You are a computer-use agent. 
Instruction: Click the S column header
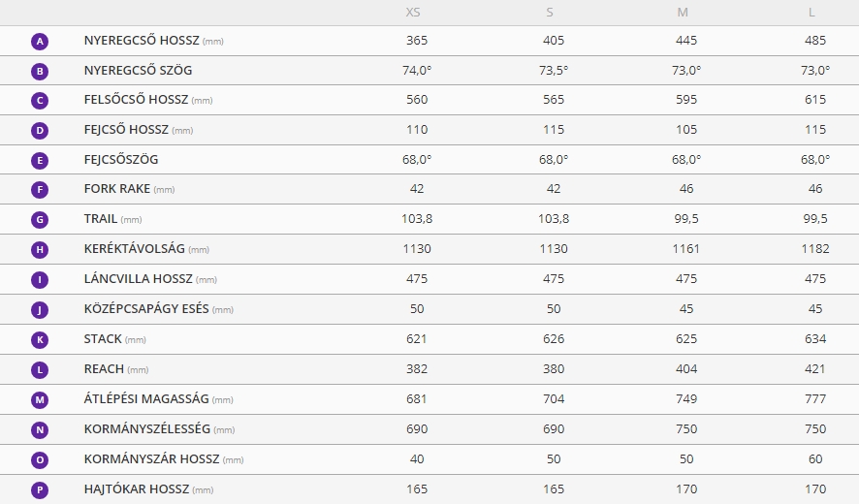(550, 12)
